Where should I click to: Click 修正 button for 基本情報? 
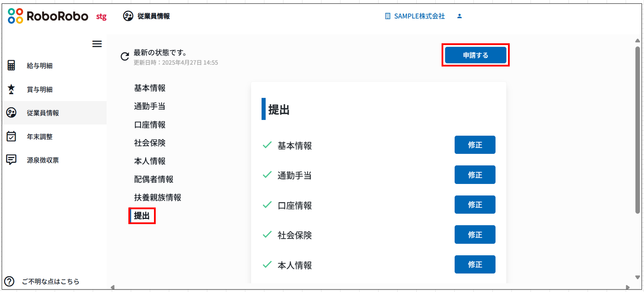(x=475, y=145)
